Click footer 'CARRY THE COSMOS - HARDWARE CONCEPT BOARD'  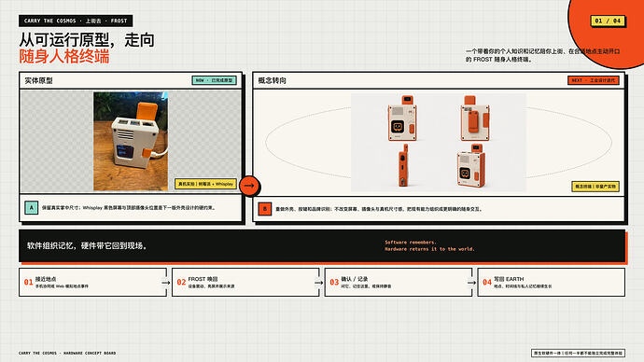coord(67,353)
